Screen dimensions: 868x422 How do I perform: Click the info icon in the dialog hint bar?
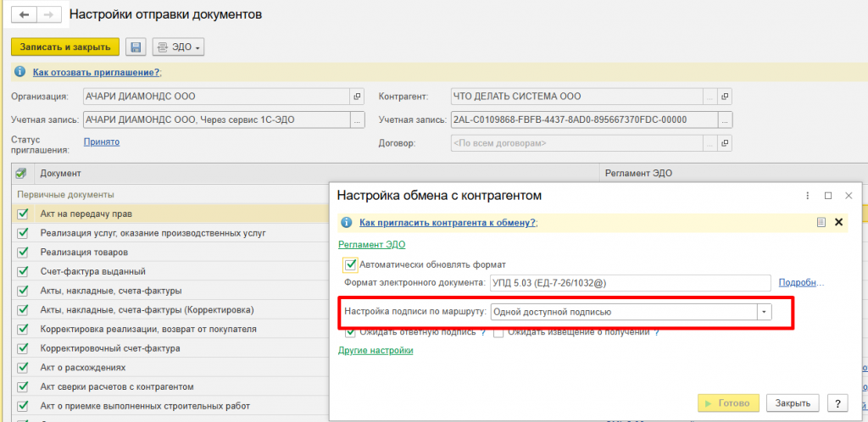click(x=347, y=222)
